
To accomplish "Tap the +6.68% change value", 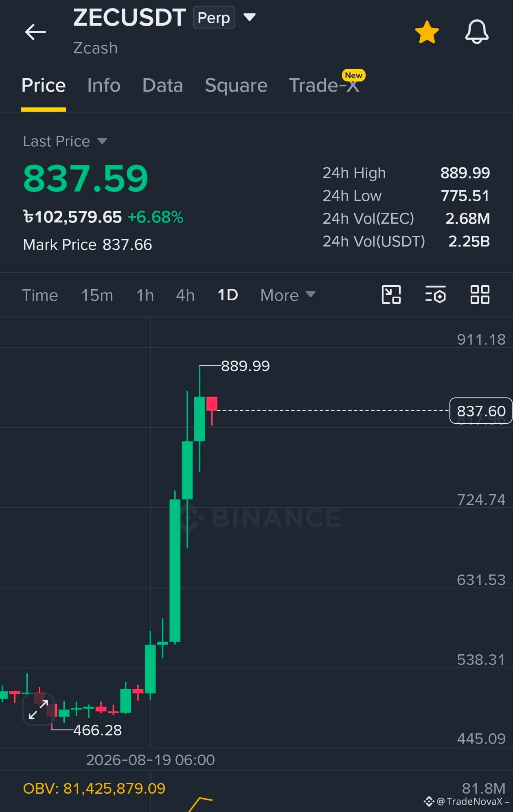I will [156, 217].
